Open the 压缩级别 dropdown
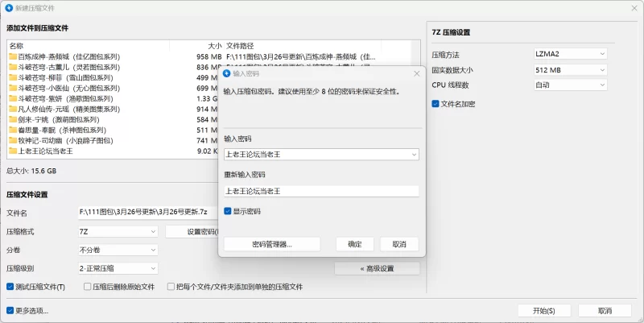The width and height of the screenshot is (644, 323). [x=118, y=268]
